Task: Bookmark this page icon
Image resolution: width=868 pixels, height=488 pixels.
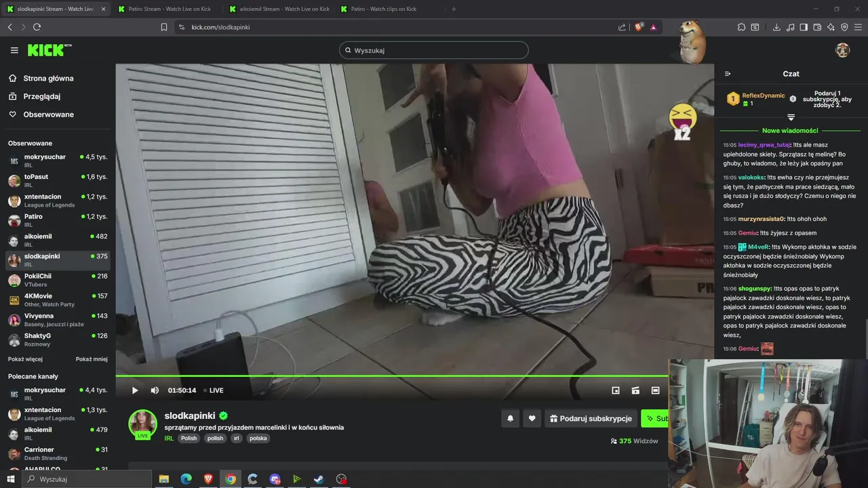Action: coord(164,27)
